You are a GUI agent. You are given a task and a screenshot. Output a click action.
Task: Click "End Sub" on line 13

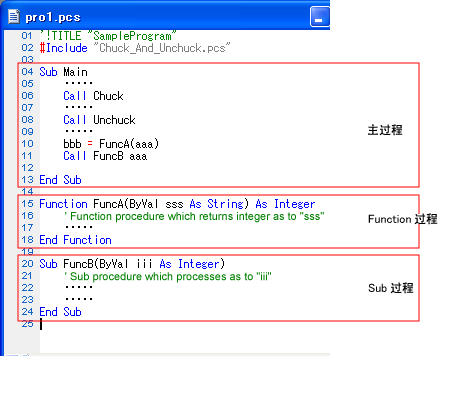pos(60,180)
